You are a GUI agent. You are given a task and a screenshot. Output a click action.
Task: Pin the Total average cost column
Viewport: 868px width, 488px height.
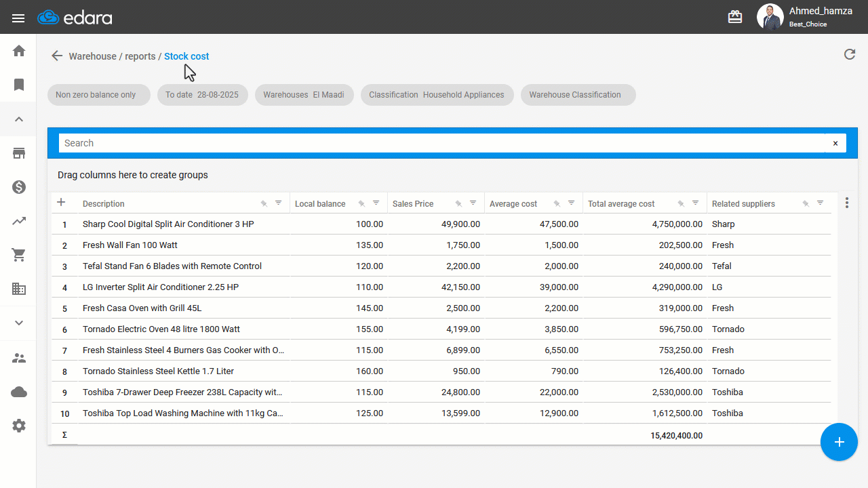(681, 203)
